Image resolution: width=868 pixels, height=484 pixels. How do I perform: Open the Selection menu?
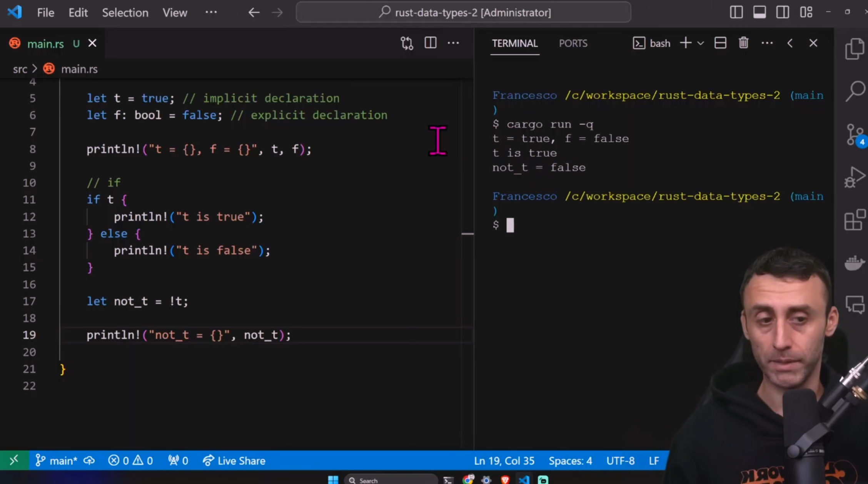[125, 12]
